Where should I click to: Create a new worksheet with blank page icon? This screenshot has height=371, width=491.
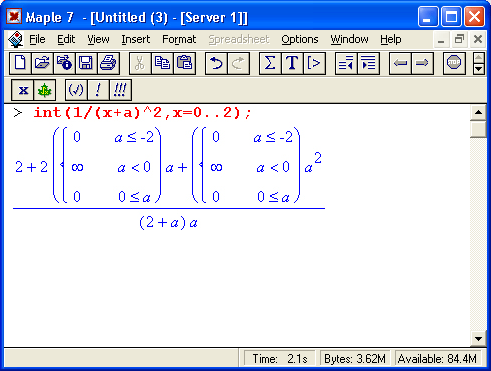click(20, 63)
